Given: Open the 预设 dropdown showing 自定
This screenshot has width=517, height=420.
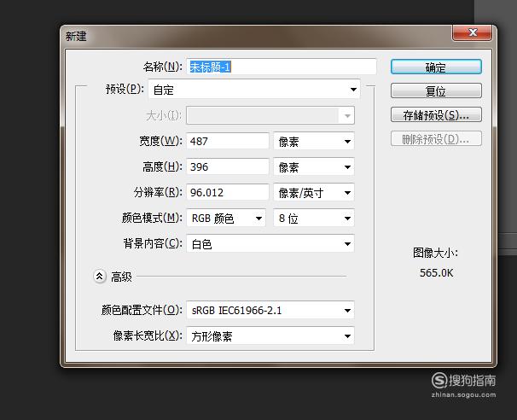Looking at the screenshot, I should pos(254,89).
